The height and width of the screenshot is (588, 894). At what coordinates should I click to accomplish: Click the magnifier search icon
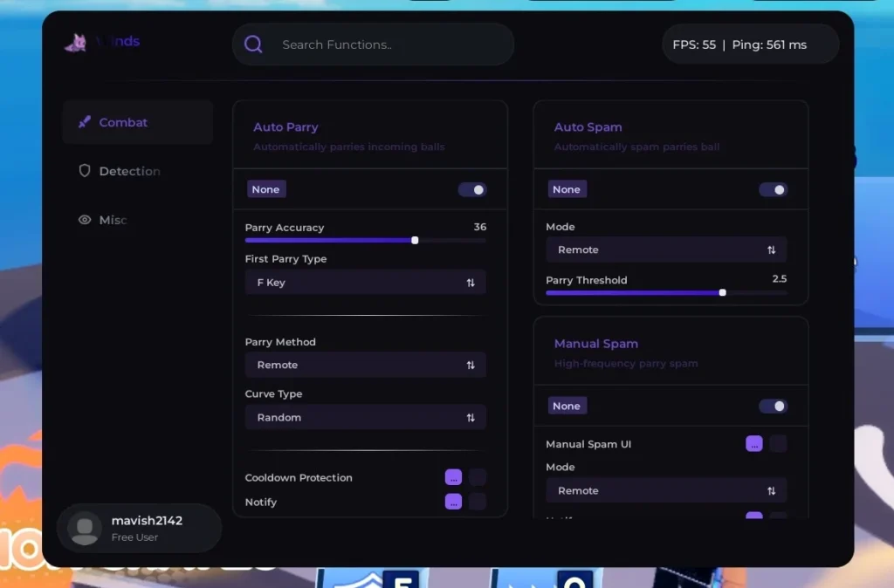[253, 44]
